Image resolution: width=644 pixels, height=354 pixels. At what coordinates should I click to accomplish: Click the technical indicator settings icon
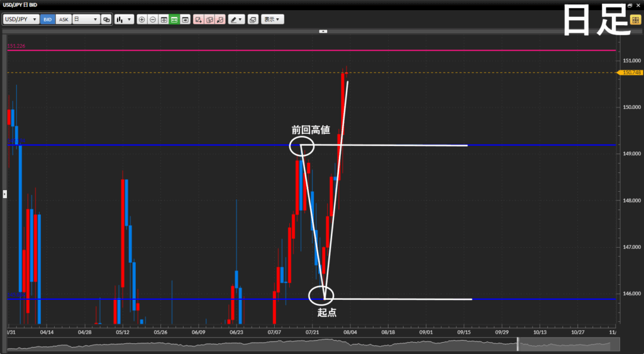(253, 19)
